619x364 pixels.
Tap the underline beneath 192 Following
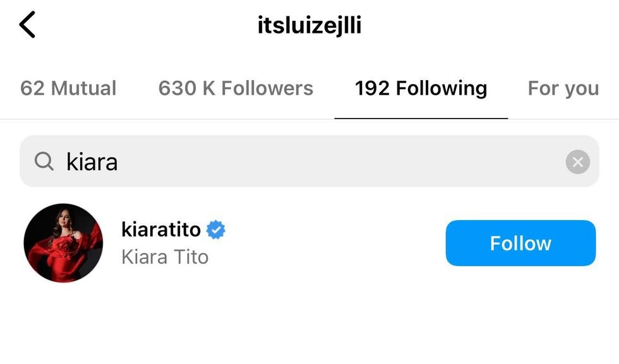pyautogui.click(x=421, y=118)
